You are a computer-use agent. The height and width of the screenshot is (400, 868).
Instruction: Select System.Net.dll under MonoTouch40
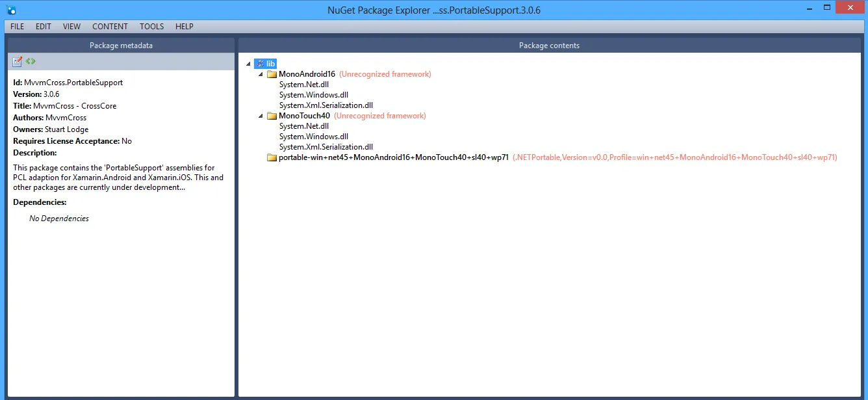click(x=304, y=126)
